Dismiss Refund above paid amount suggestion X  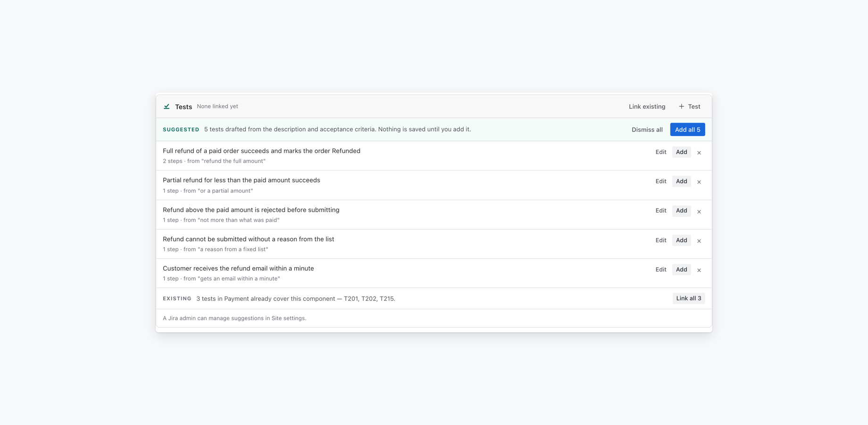(x=699, y=212)
